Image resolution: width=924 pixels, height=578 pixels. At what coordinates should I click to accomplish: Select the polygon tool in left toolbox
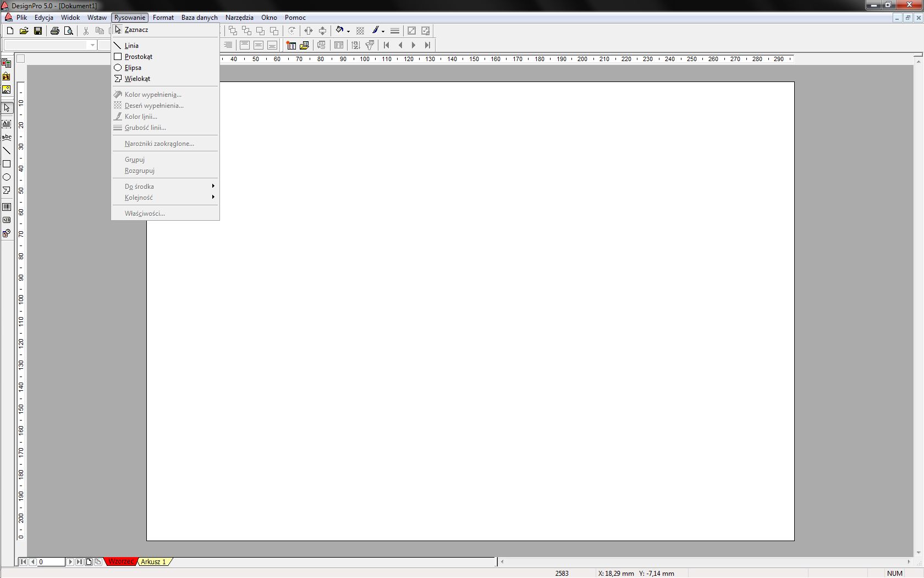pos(7,190)
